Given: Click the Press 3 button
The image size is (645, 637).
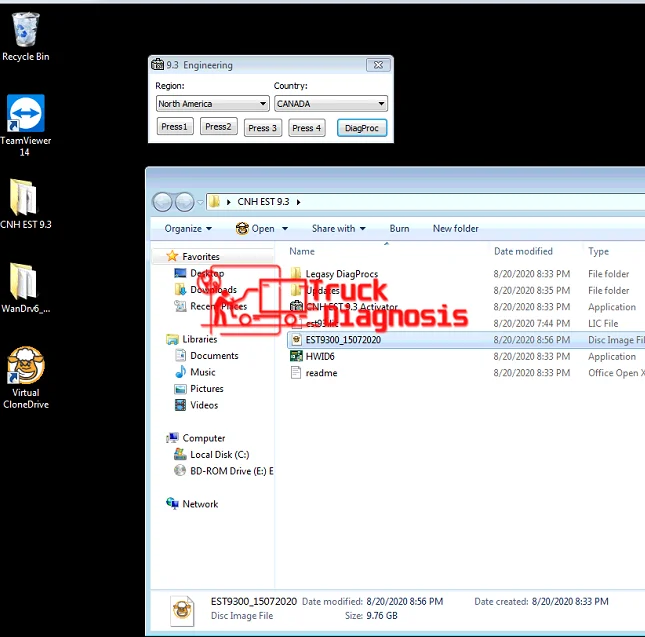Looking at the screenshot, I should (x=262, y=128).
